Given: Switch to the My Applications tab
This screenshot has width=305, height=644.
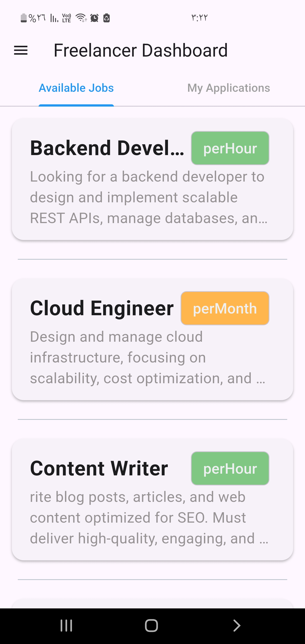Looking at the screenshot, I should 229,88.
